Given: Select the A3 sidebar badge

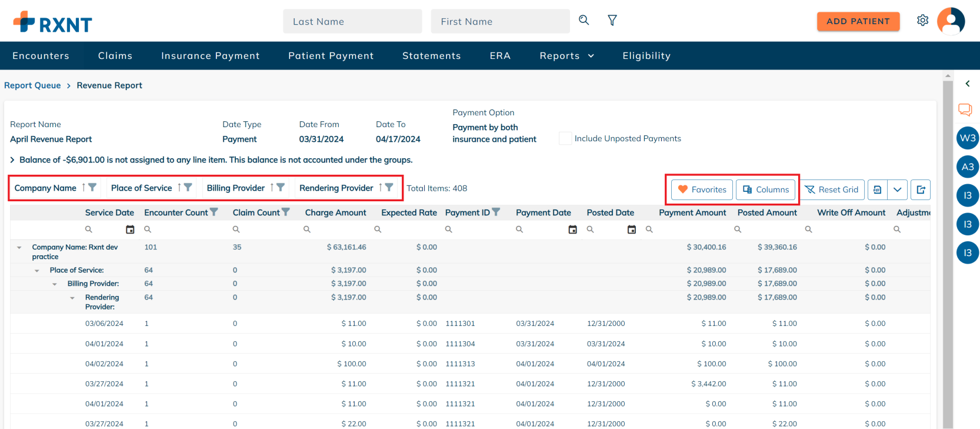Looking at the screenshot, I should tap(968, 167).
